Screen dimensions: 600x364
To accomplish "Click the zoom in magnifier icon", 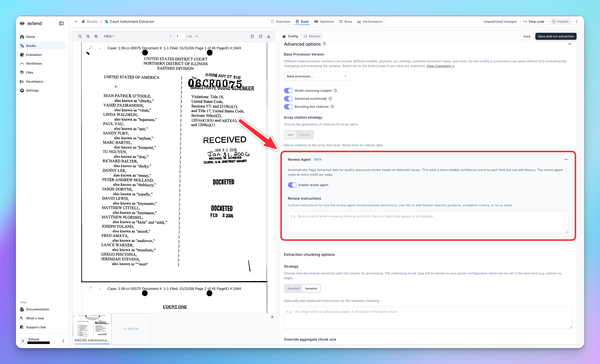I will pos(96,36).
